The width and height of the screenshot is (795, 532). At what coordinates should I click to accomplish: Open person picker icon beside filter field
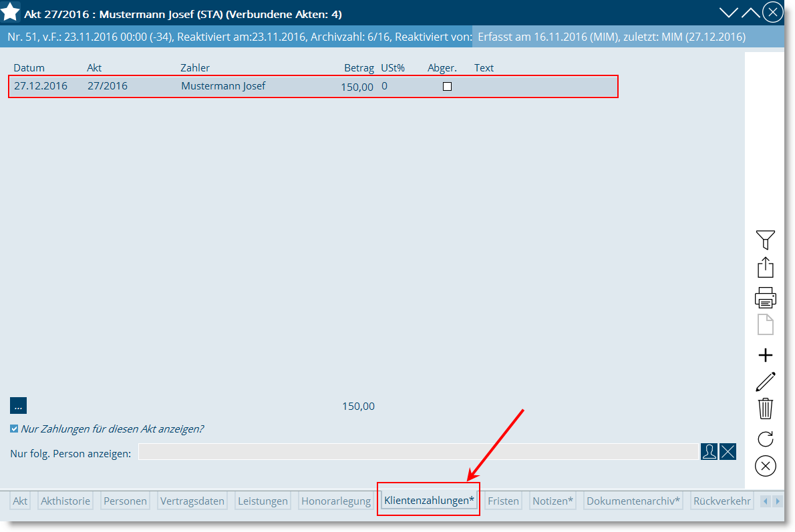coord(709,452)
